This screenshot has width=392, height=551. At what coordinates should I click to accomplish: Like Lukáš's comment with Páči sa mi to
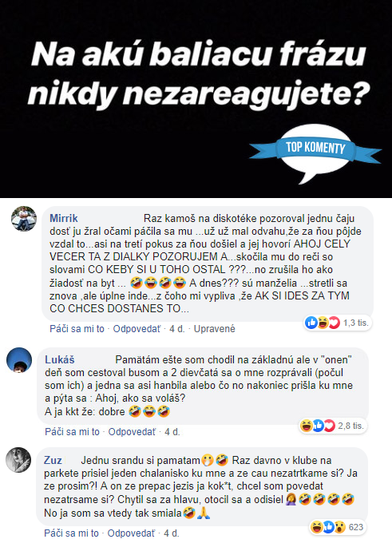(x=72, y=432)
